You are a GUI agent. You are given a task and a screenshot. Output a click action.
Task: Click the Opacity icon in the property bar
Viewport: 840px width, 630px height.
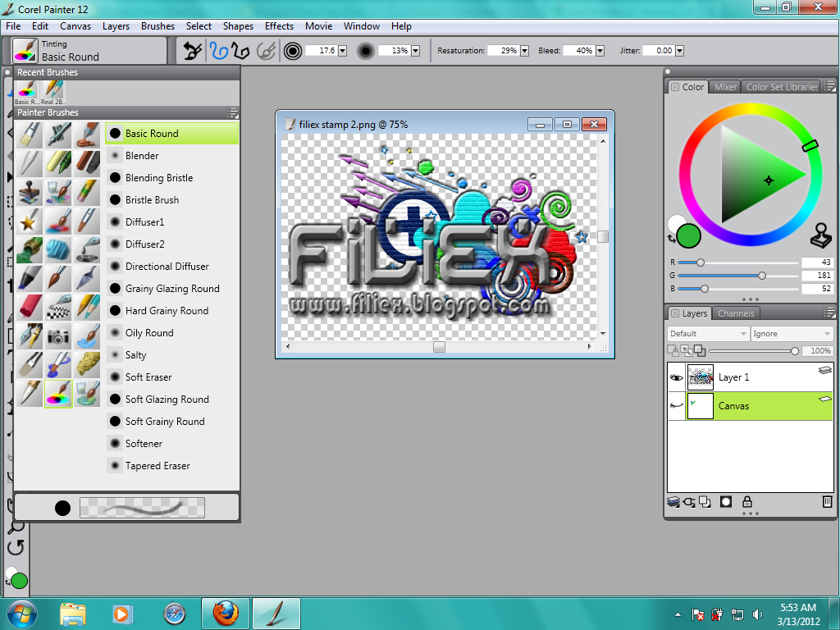366,51
